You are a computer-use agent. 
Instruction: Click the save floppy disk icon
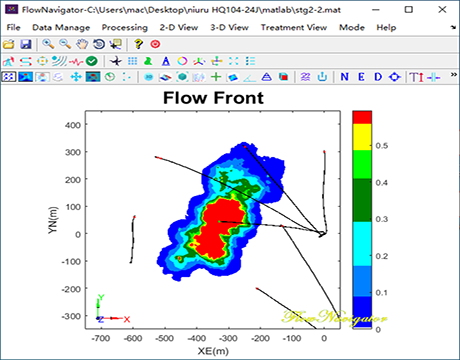click(x=26, y=44)
